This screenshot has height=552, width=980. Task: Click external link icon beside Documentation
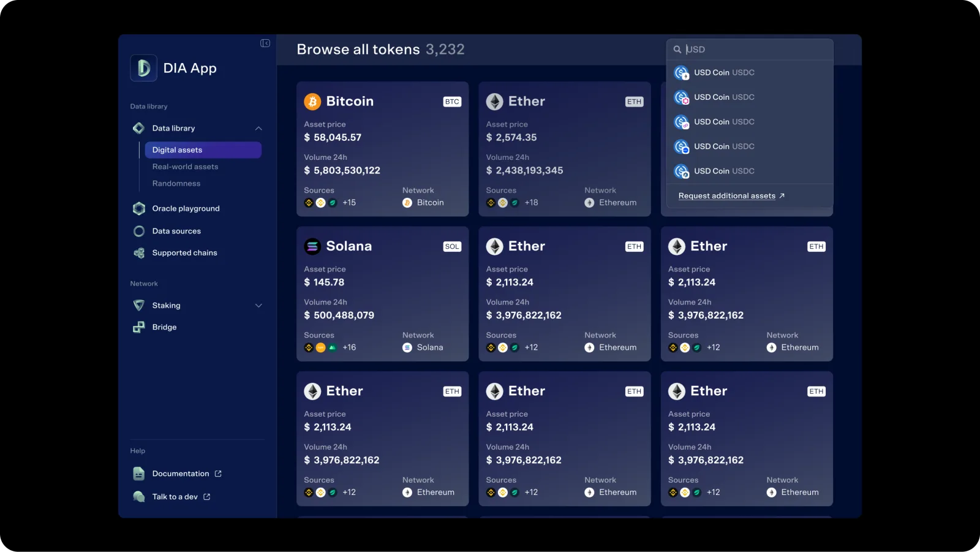pos(218,474)
